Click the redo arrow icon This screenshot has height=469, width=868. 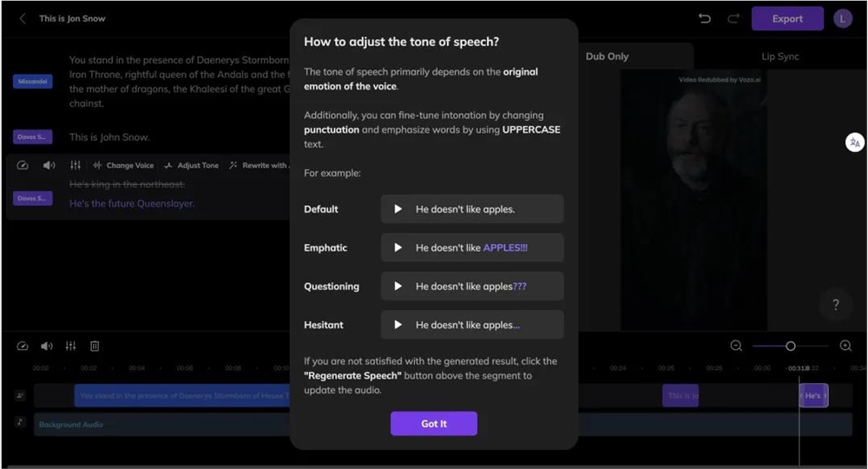point(733,18)
